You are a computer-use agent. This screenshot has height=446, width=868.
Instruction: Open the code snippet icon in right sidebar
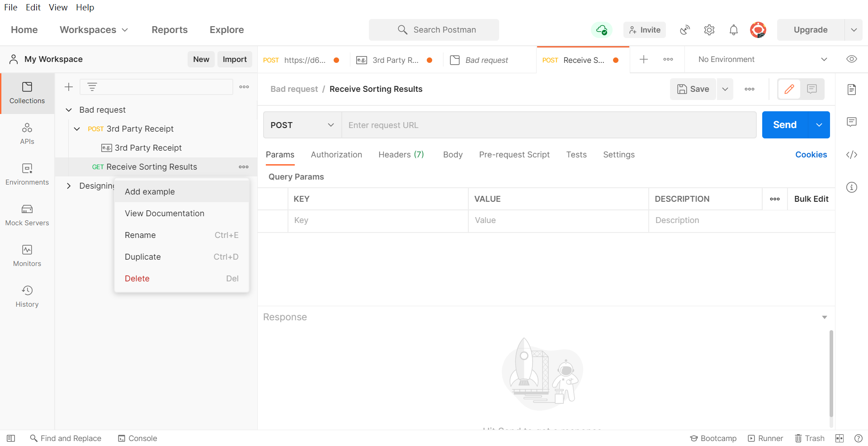coord(852,155)
